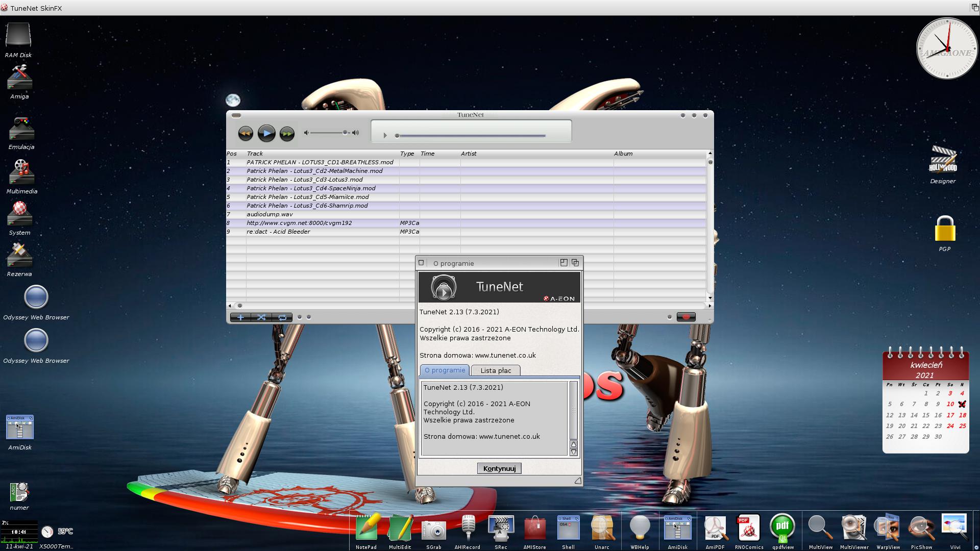The image size is (980, 551).
Task: Launch AHIRecord from the dock
Action: click(468, 531)
